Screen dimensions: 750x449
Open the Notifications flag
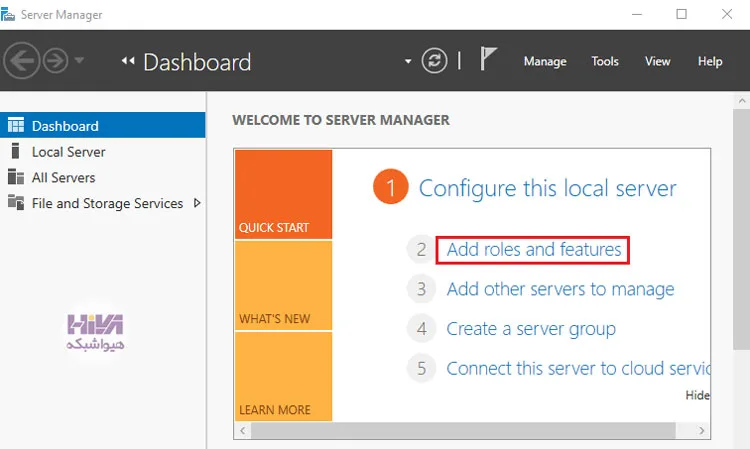(x=488, y=59)
